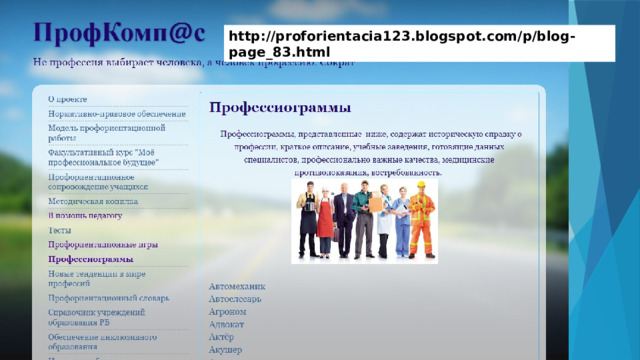Viewport: 640px width, 360px height.
Task: Go to 'Модель профориентационной работы' page
Action: pyautogui.click(x=107, y=133)
